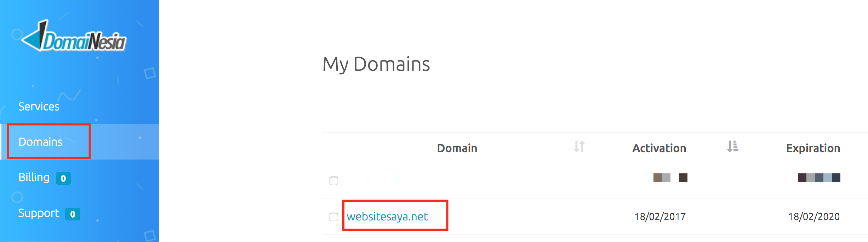
Task: Click the blurred expiration date in first row
Action: [819, 178]
